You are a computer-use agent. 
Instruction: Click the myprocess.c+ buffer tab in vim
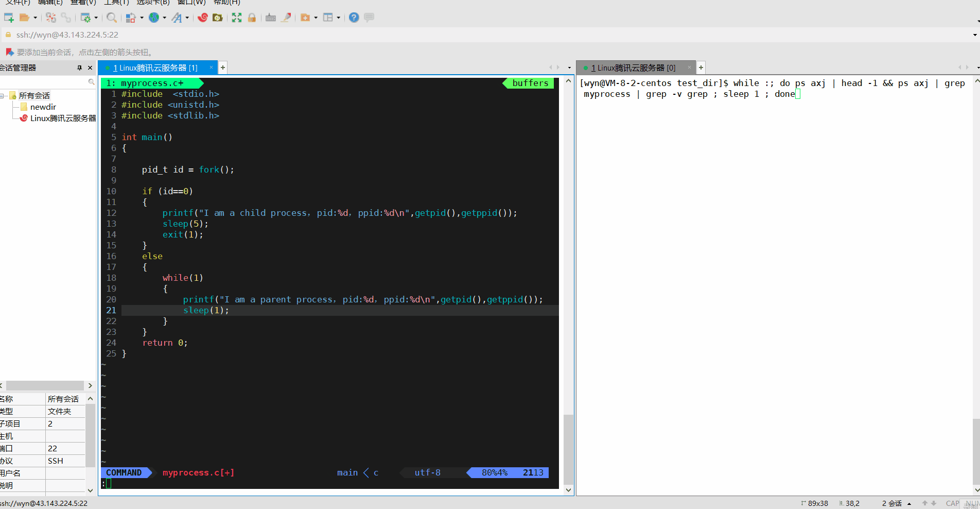[x=152, y=83]
